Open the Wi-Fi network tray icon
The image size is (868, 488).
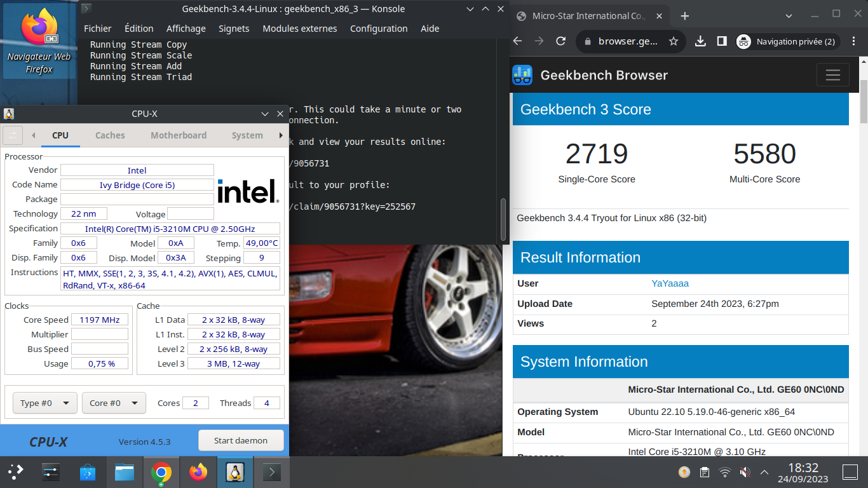(x=725, y=472)
